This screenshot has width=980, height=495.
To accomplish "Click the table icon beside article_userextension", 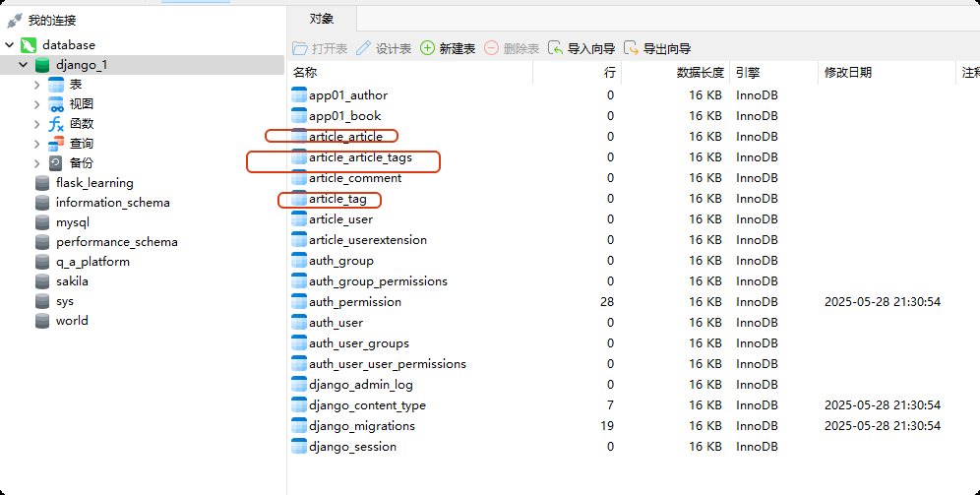I will 299,240.
